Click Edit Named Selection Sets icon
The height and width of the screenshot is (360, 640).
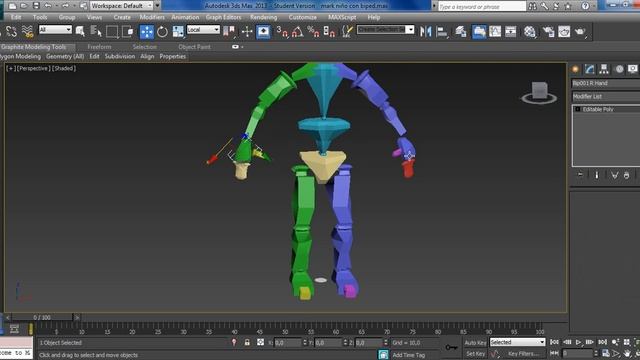coord(347,31)
